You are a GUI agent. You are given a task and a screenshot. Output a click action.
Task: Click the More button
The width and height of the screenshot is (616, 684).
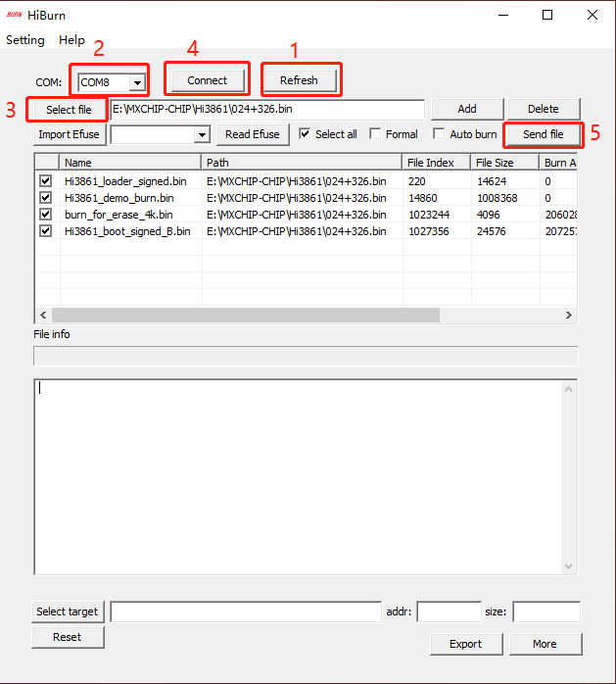[x=545, y=644]
